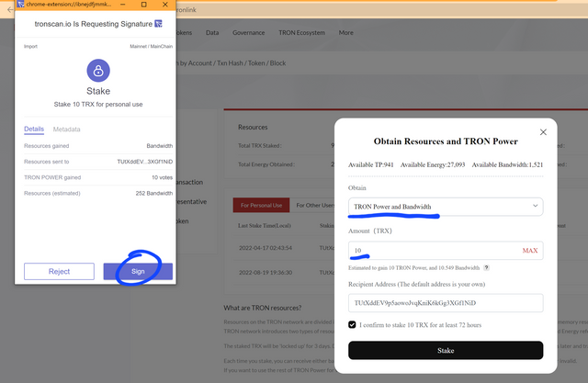
Task: Maximize the TronLink extension popup window
Action: (143, 5)
